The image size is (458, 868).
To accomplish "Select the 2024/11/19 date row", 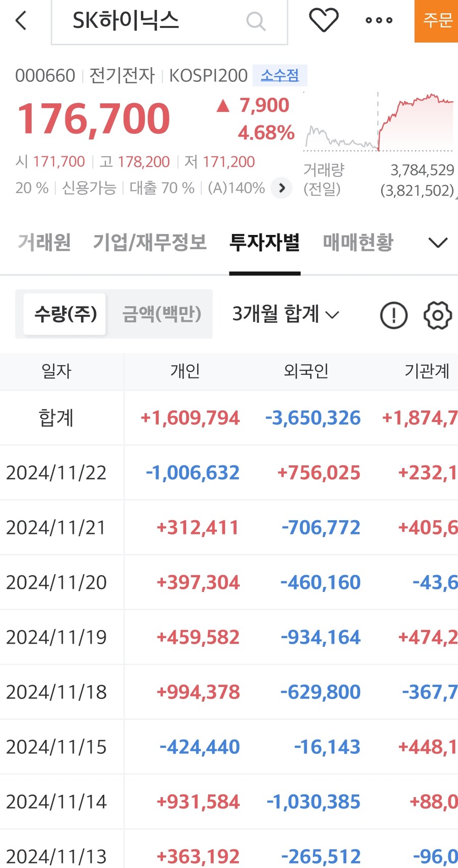I will (x=56, y=638).
